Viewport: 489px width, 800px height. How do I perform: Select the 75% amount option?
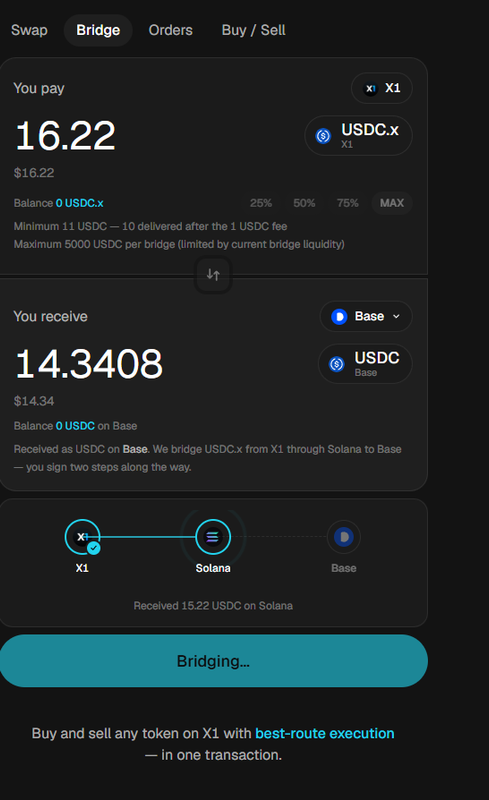(x=348, y=203)
